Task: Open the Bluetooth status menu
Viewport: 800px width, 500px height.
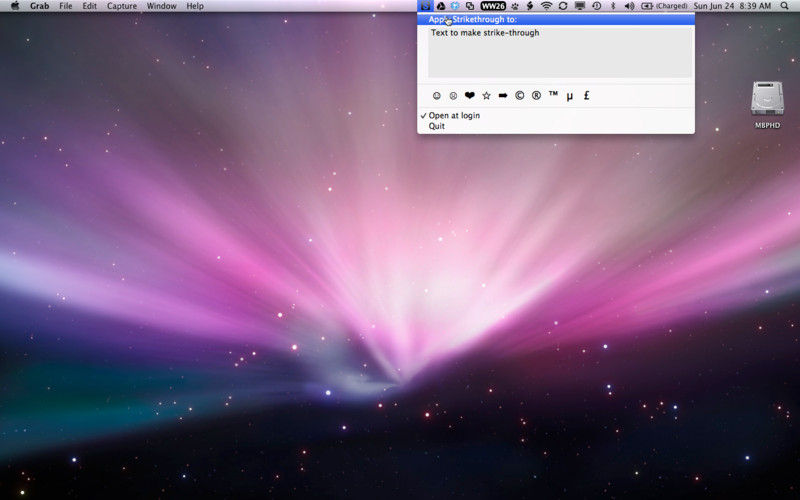Action: (x=613, y=6)
